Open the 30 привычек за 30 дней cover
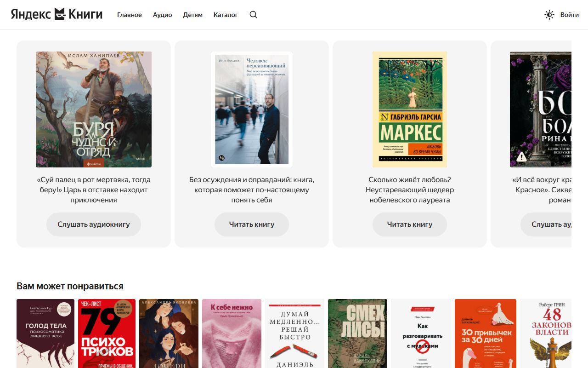 (x=486, y=333)
